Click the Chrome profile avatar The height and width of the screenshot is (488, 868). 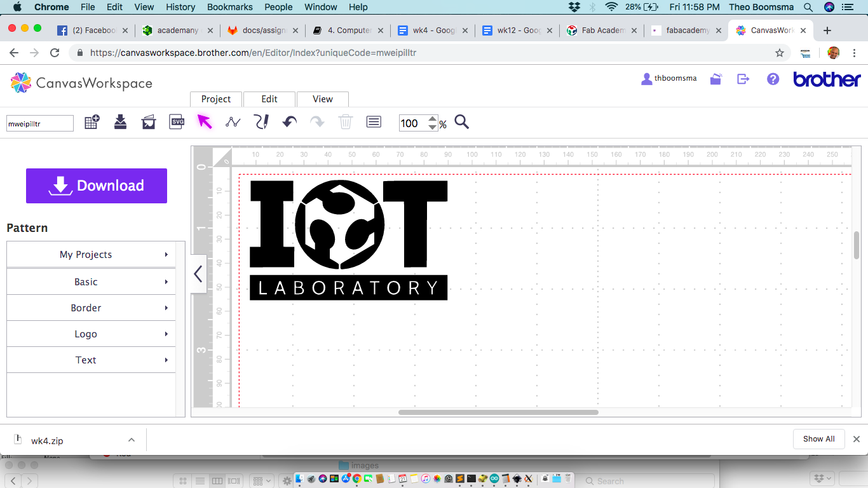click(x=833, y=53)
